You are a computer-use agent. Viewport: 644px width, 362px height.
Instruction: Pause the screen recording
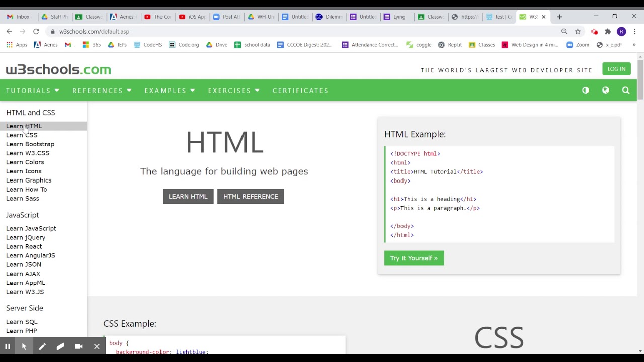click(x=8, y=346)
